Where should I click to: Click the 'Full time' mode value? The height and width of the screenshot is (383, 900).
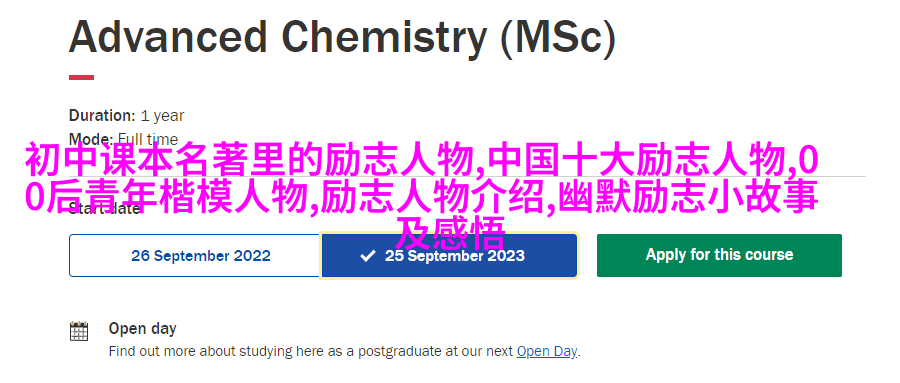(148, 139)
